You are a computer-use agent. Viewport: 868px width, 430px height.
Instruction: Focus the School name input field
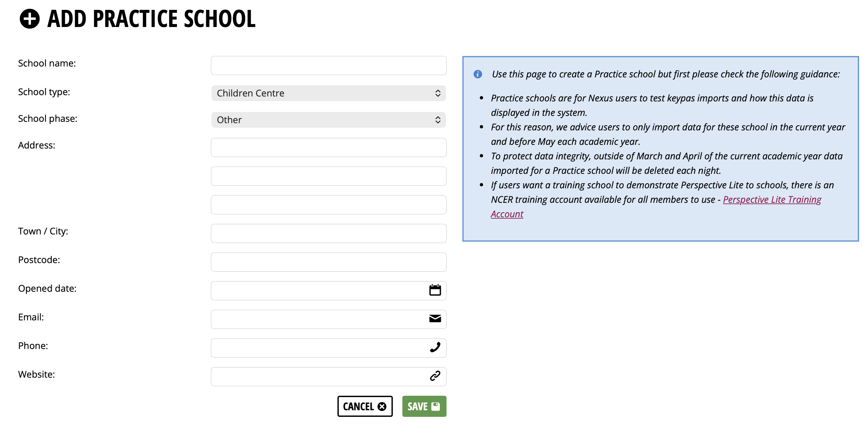coord(329,65)
